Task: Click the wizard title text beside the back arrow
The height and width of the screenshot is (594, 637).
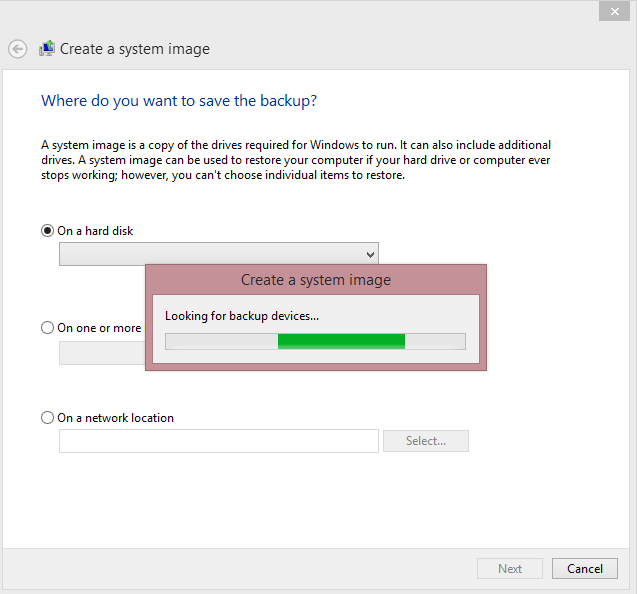Action: point(135,49)
